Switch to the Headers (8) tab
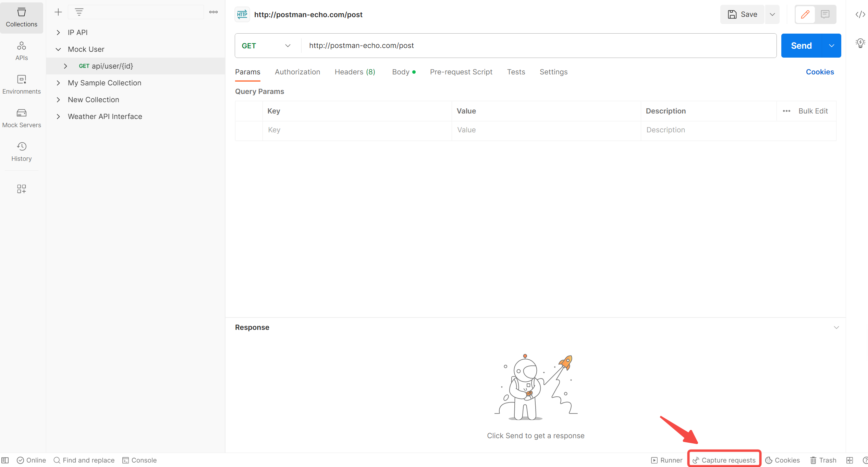The height and width of the screenshot is (467, 868). 355,72
